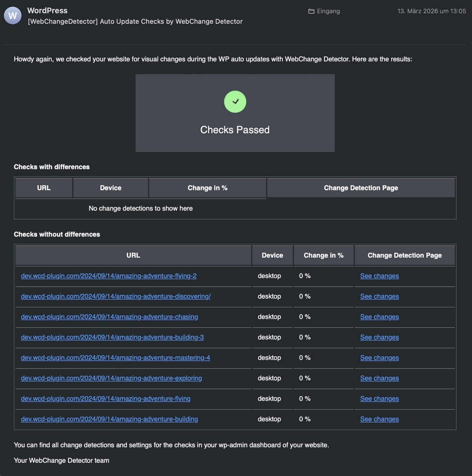Open the link for amazing-adventure-building

[109, 419]
